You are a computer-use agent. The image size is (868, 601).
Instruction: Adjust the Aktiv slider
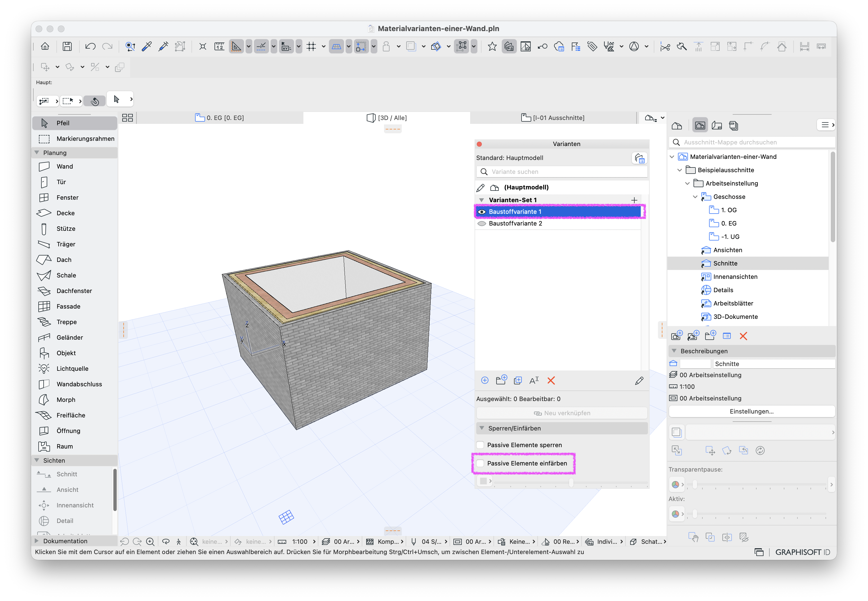695,514
